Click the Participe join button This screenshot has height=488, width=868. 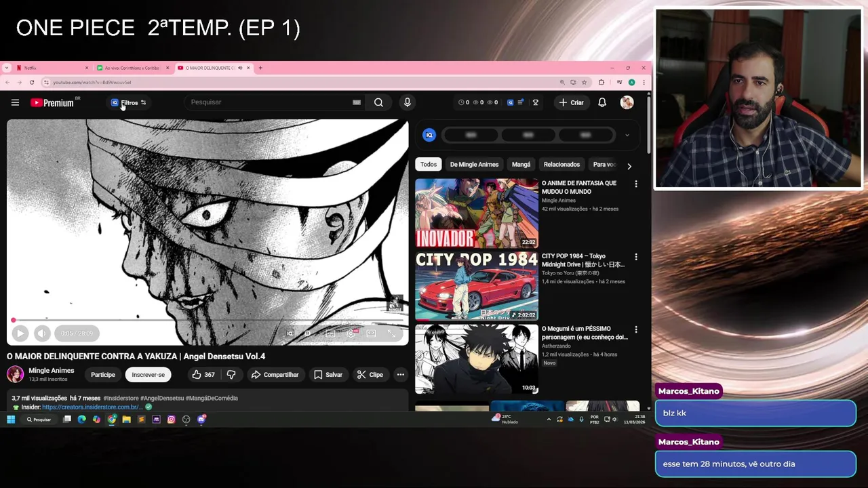(x=103, y=375)
